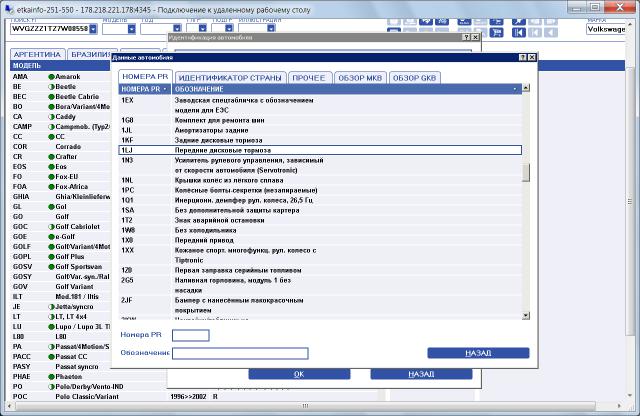Select Passat CC in the model list
This screenshot has height=416, width=640.
(60, 356)
